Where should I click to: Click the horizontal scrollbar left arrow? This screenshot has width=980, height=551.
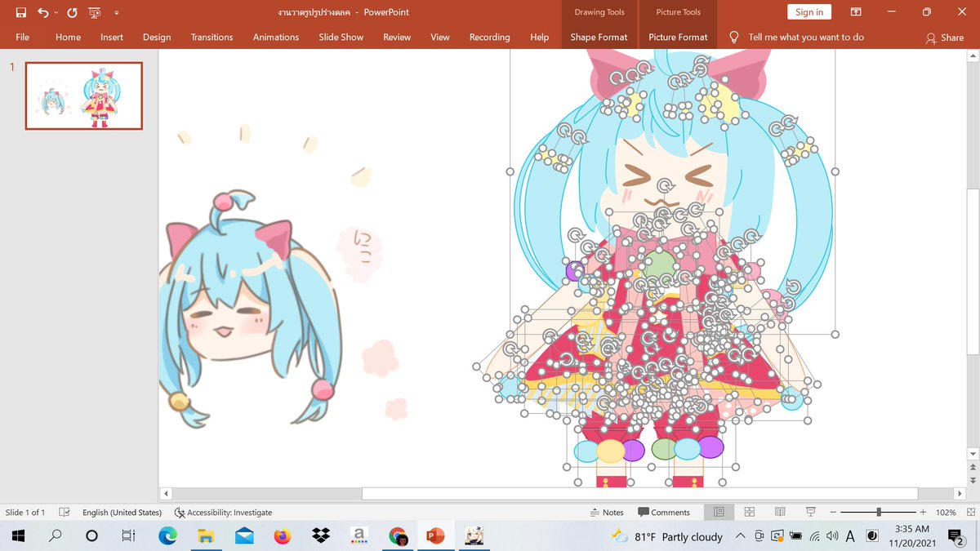[x=167, y=493]
